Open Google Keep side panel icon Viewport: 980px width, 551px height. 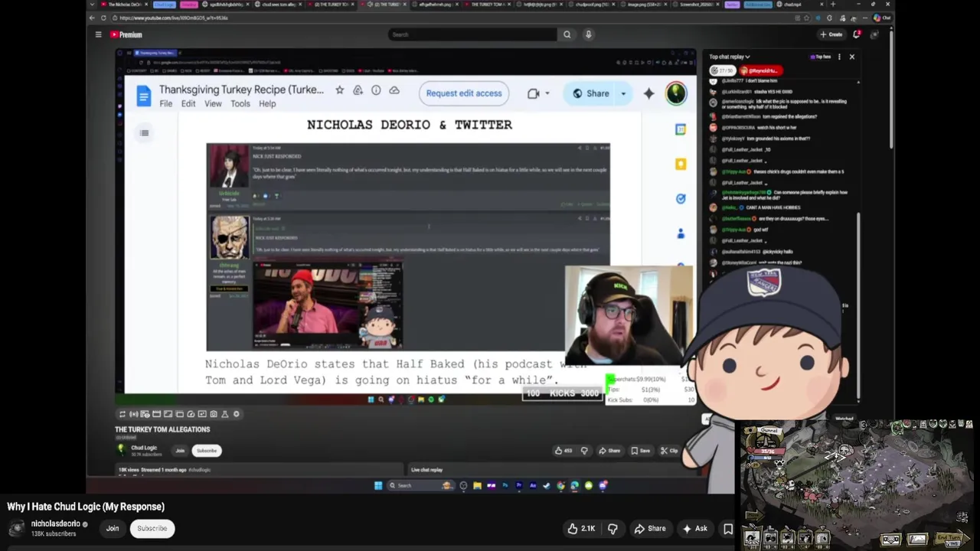click(x=681, y=164)
